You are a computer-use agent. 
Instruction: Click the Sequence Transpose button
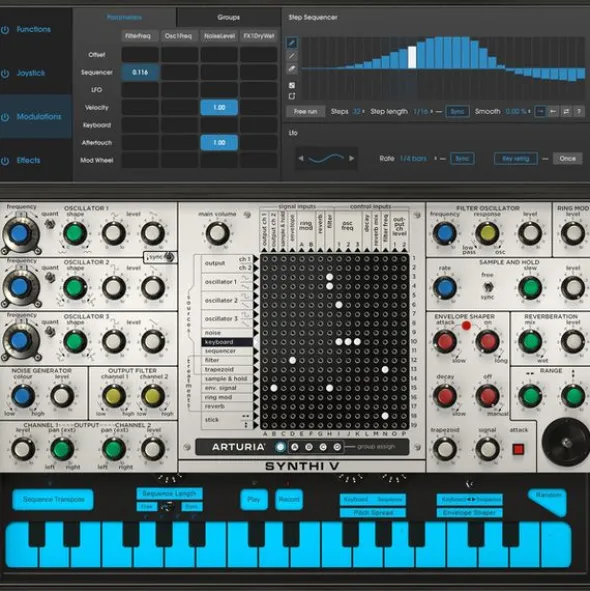(53, 500)
